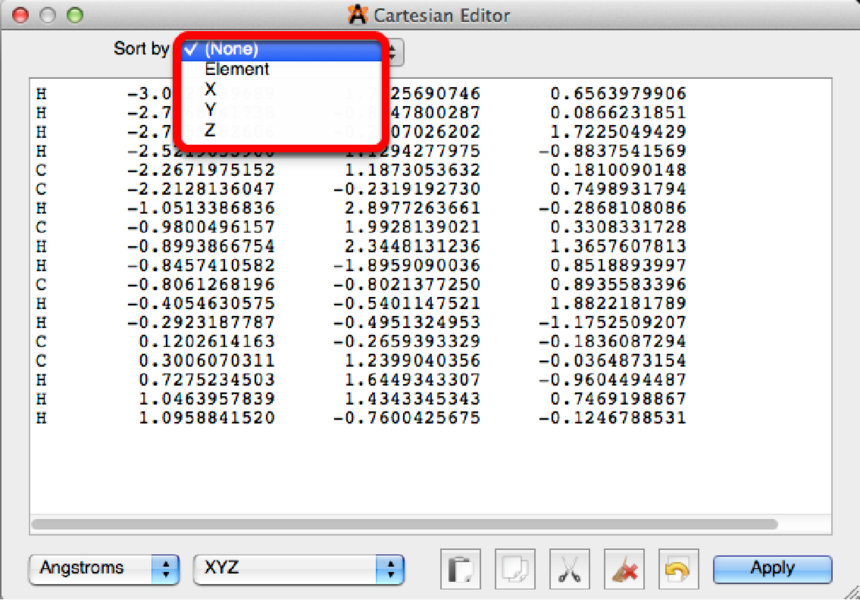Image resolution: width=860 pixels, height=600 pixels.
Task: Click the horizontal scrollbar of the coordinate list
Action: tap(405, 524)
